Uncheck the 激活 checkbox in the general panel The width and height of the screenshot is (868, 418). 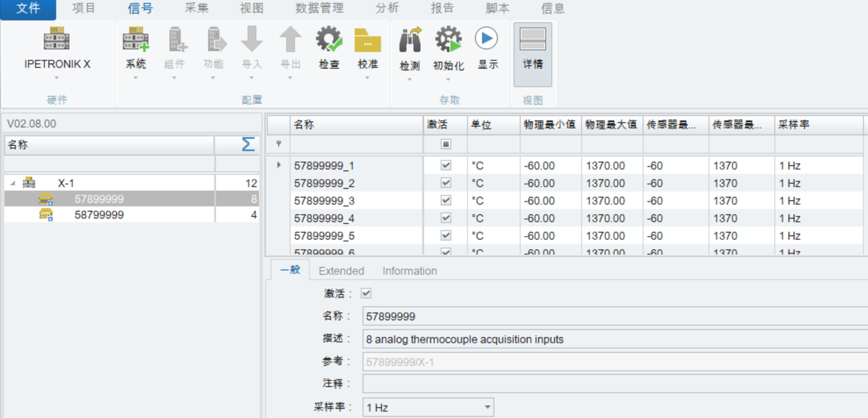[366, 293]
